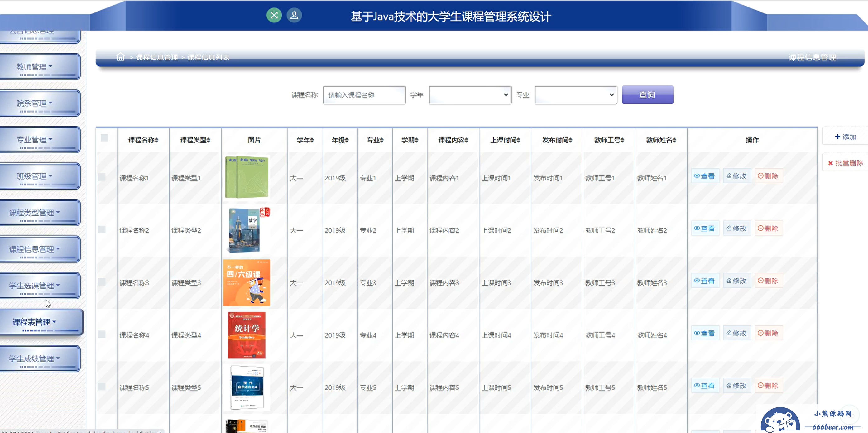Viewport: 868px width, 433px height.
Task: Sort table by 课程类型 column
Action: pos(195,140)
